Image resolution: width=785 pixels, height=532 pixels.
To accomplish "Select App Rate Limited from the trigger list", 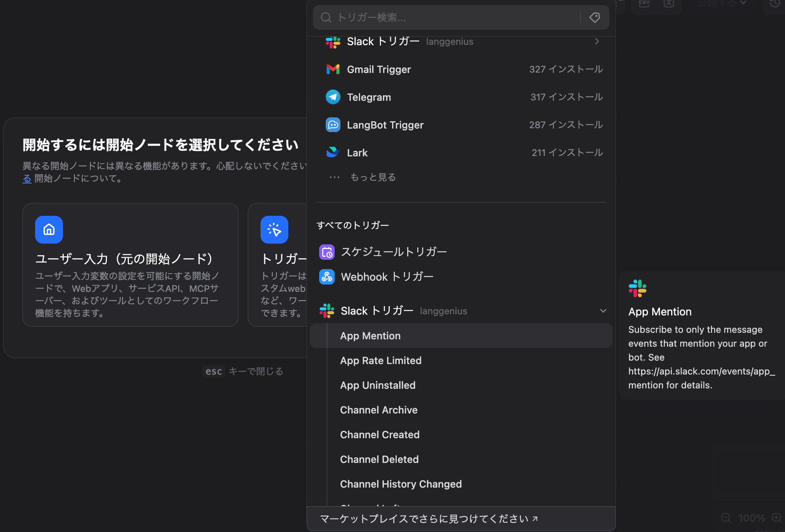I will (x=381, y=360).
